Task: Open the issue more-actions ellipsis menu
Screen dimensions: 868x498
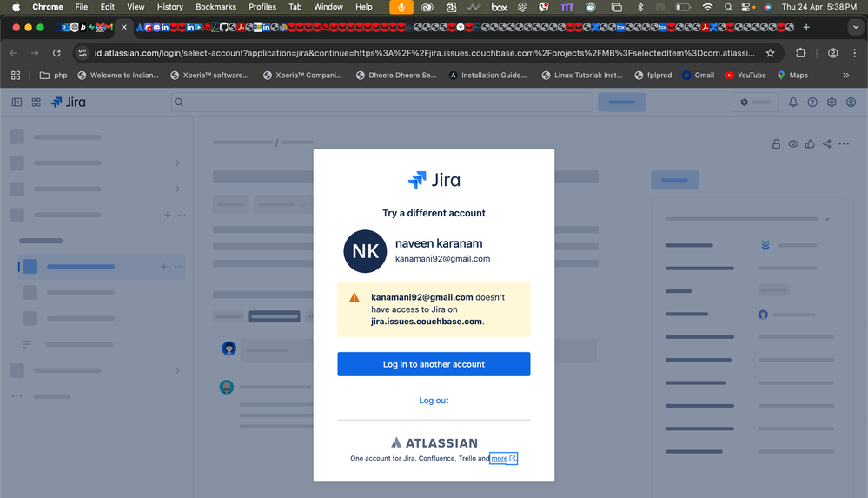Action: point(844,144)
